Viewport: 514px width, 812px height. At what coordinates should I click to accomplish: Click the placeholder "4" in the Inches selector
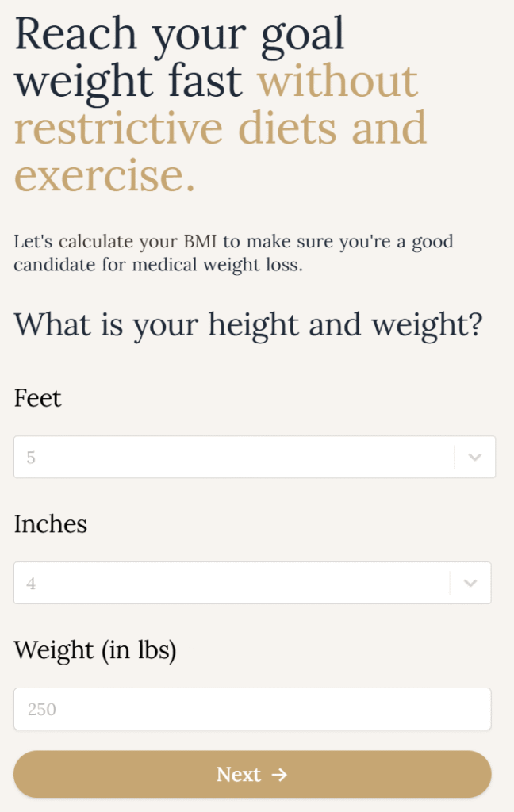click(x=31, y=584)
